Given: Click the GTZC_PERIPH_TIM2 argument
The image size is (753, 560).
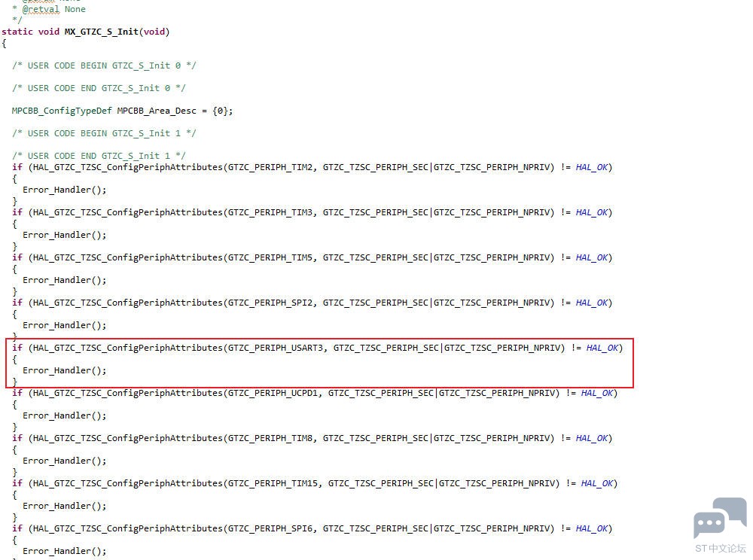Looking at the screenshot, I should pos(270,167).
